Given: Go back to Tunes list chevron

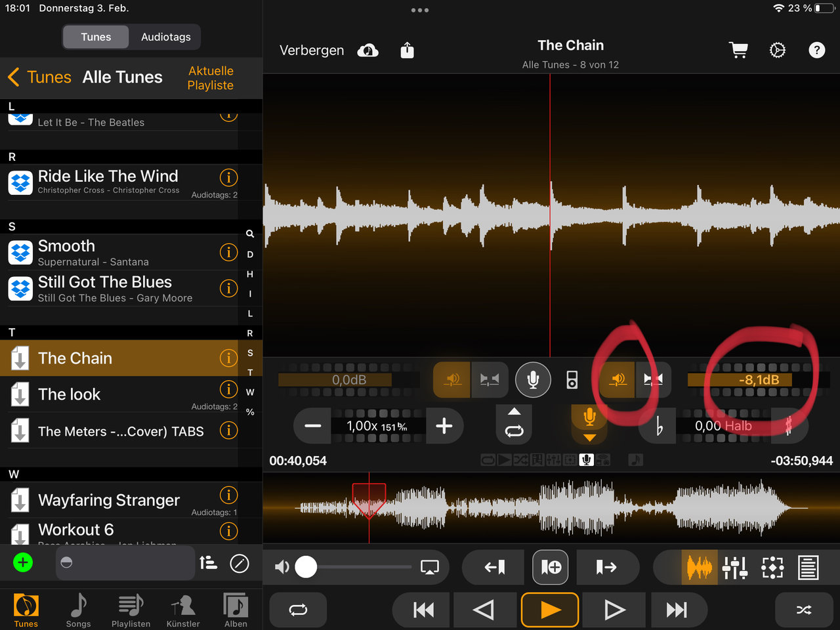Looking at the screenshot, I should (x=14, y=77).
